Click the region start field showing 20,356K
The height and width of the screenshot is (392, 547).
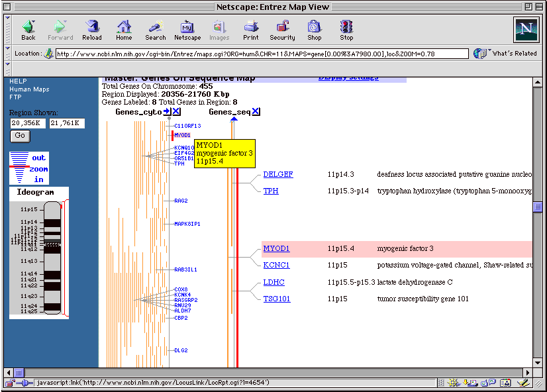(28, 123)
